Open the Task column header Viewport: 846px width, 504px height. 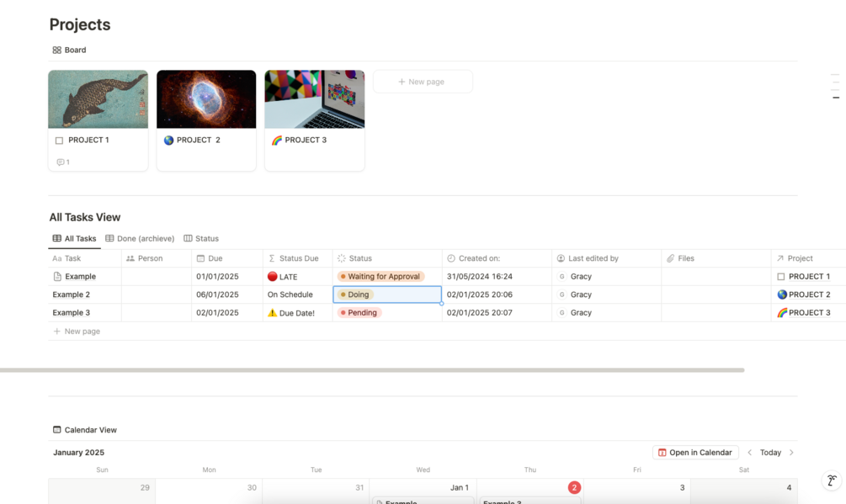pos(85,259)
